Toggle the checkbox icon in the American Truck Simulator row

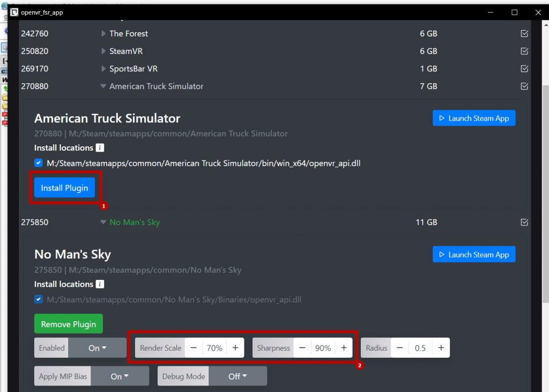524,86
